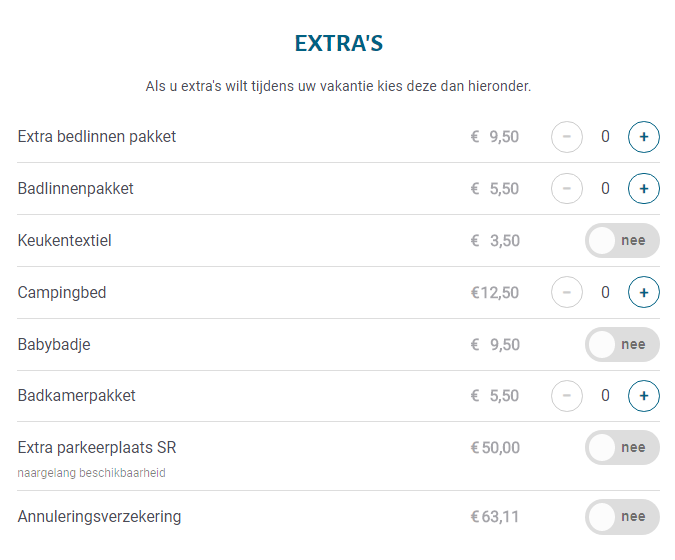Click the Badkamerpakket quantity value
The image size is (675, 560).
605,396
